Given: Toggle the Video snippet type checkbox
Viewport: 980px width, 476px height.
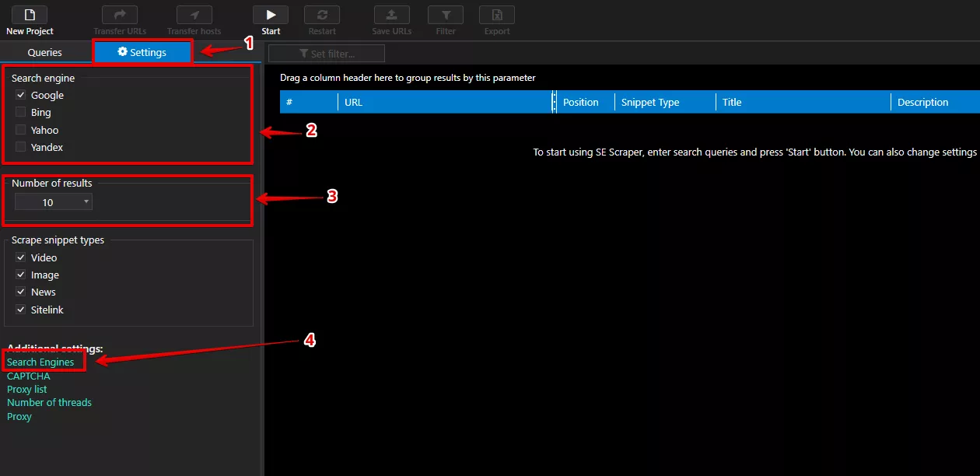Looking at the screenshot, I should [21, 257].
